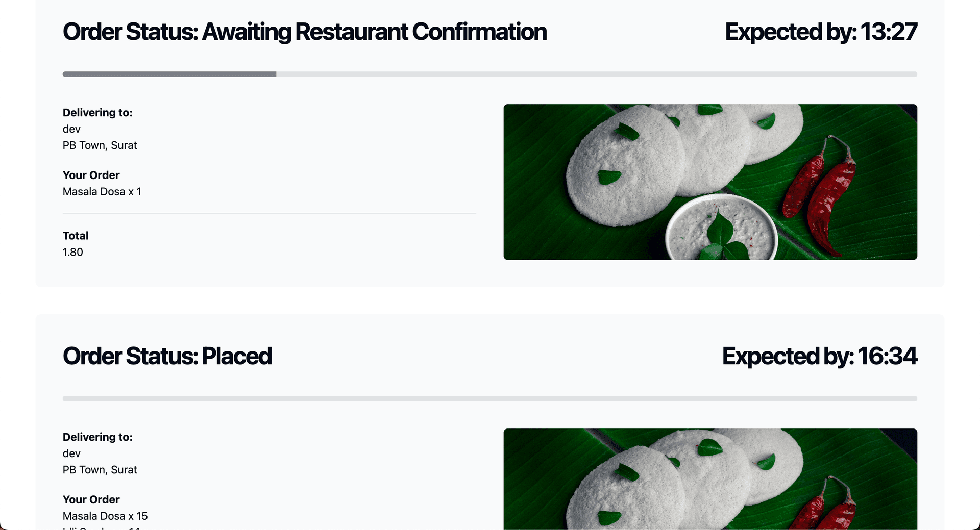Open the first order's idli food image
980x530 pixels.
[x=710, y=182]
